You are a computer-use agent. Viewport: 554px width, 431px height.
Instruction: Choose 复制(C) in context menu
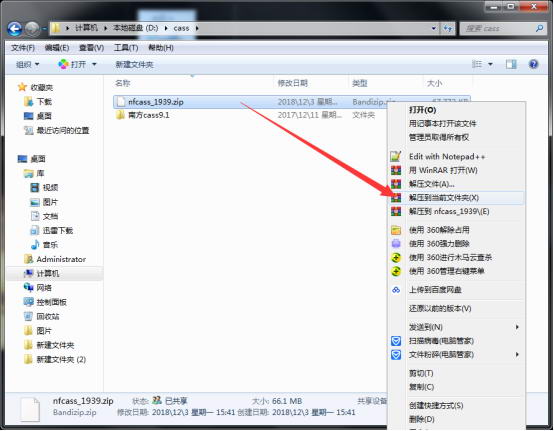click(421, 387)
